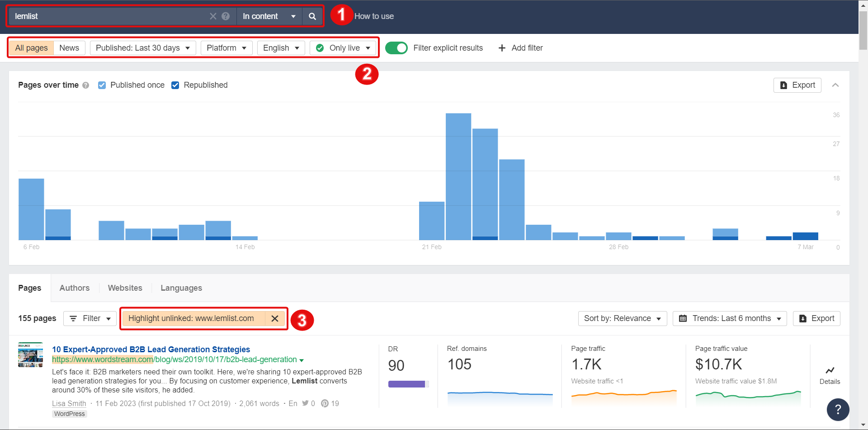Open search help question mark icon
This screenshot has width=868, height=430.
tap(226, 16)
